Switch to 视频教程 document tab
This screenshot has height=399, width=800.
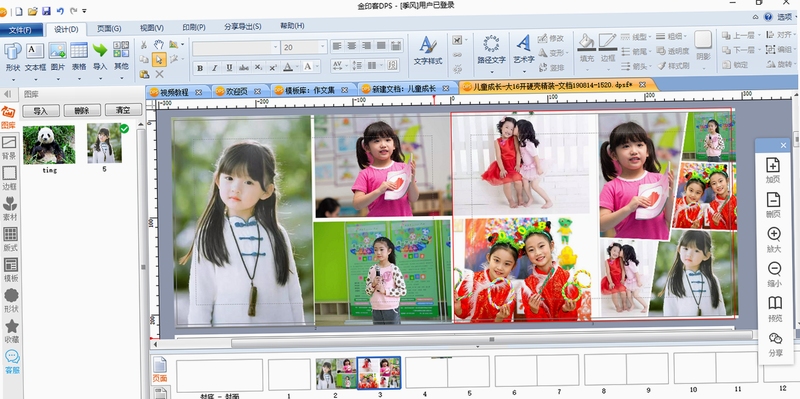pyautogui.click(x=174, y=92)
